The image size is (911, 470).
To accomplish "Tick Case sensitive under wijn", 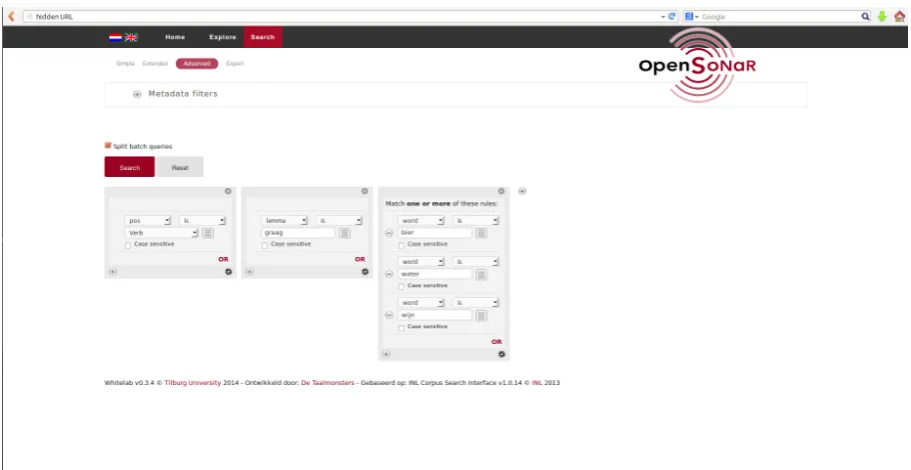I will click(401, 328).
